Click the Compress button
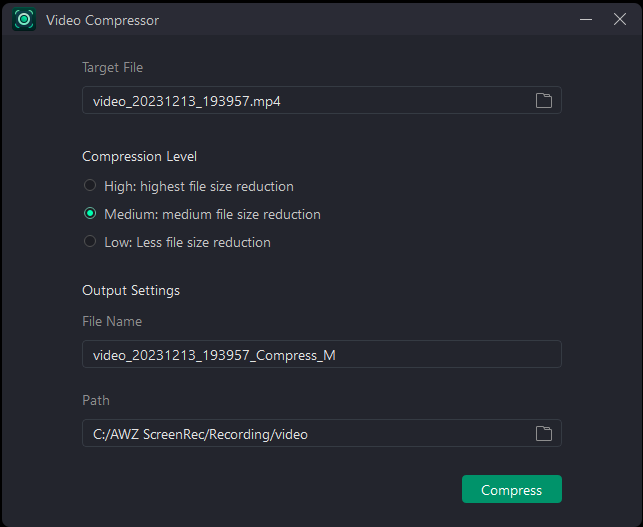643x527 pixels. (512, 489)
